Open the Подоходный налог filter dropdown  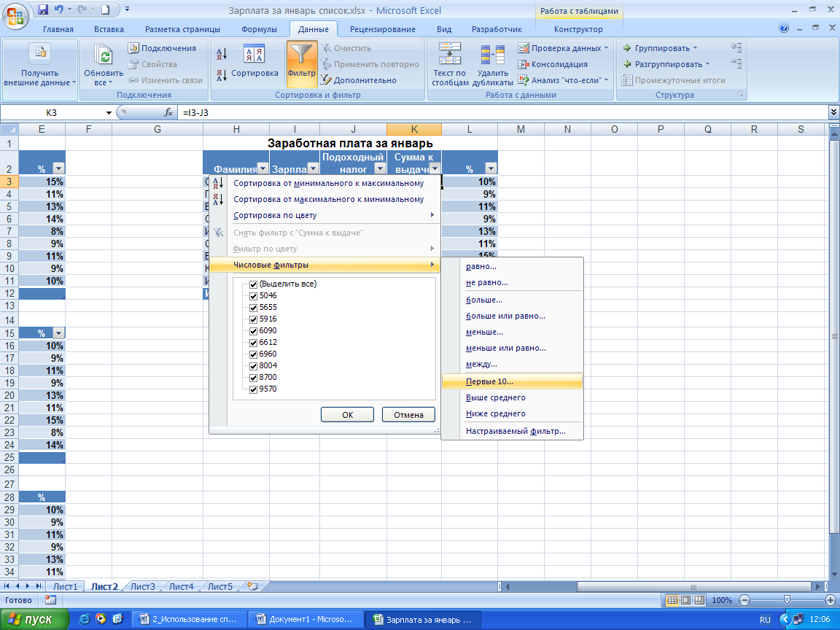coord(381,168)
